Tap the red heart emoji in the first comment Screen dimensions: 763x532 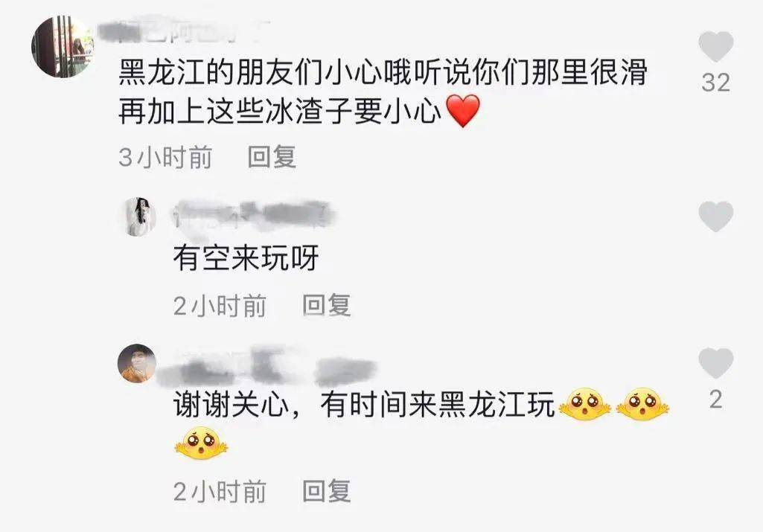click(x=463, y=111)
